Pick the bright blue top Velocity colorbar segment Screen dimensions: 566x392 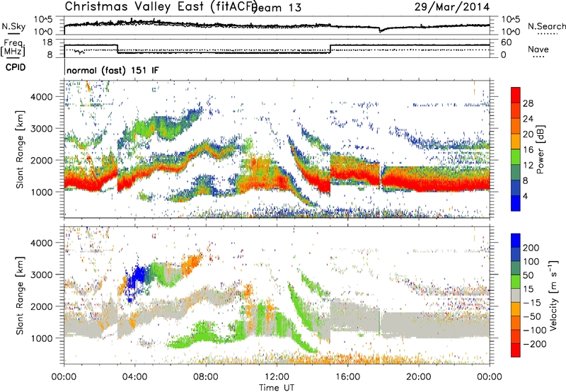(516, 241)
